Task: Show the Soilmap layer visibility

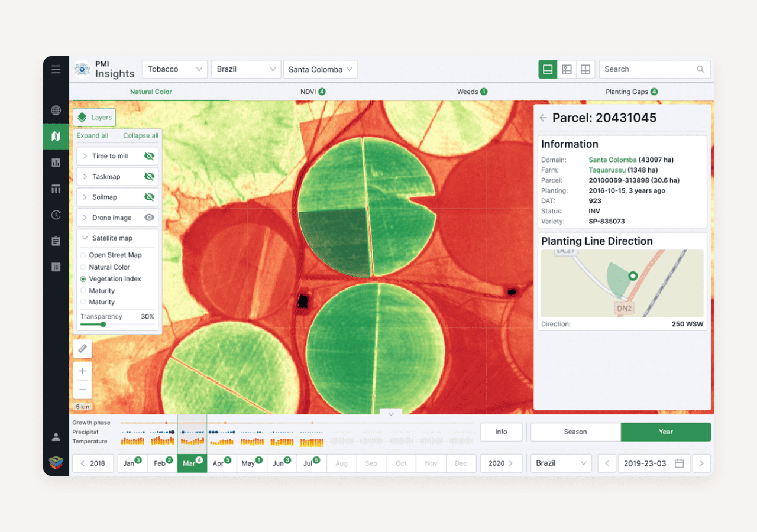Action: click(x=149, y=197)
